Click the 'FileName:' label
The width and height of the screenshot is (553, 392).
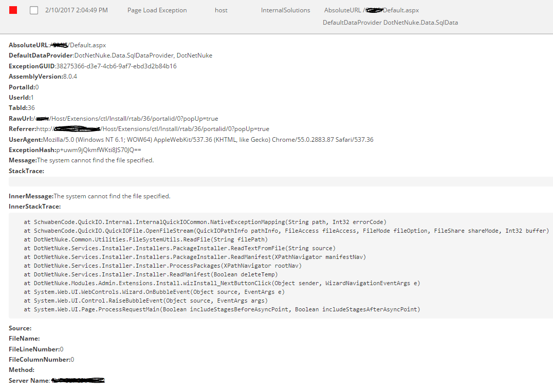click(x=24, y=339)
